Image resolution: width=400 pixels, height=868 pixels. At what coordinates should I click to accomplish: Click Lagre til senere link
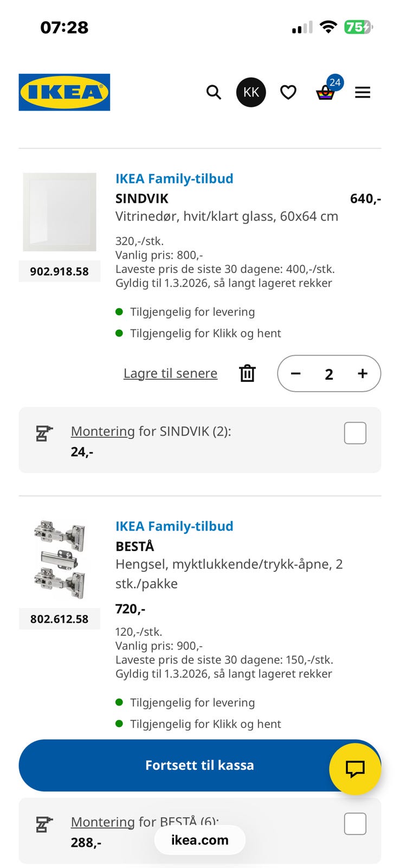tap(170, 373)
